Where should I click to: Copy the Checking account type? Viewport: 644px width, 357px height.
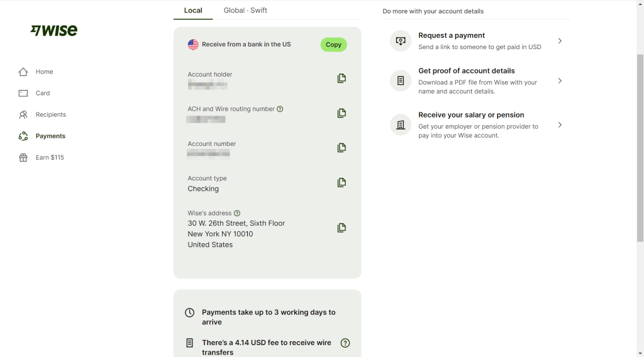point(341,182)
